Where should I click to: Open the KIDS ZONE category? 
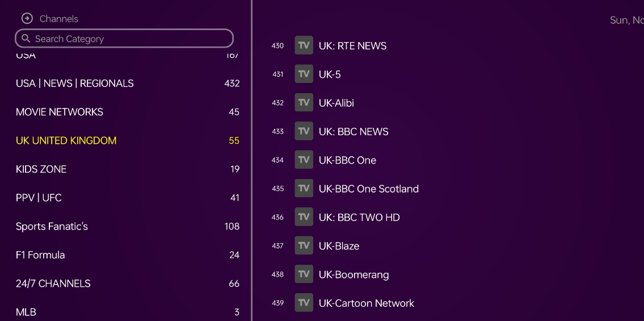41,169
